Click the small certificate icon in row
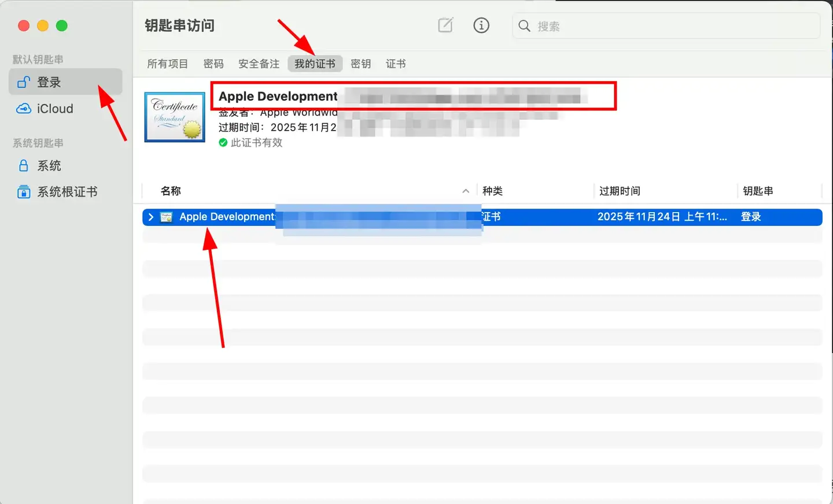 (x=167, y=217)
